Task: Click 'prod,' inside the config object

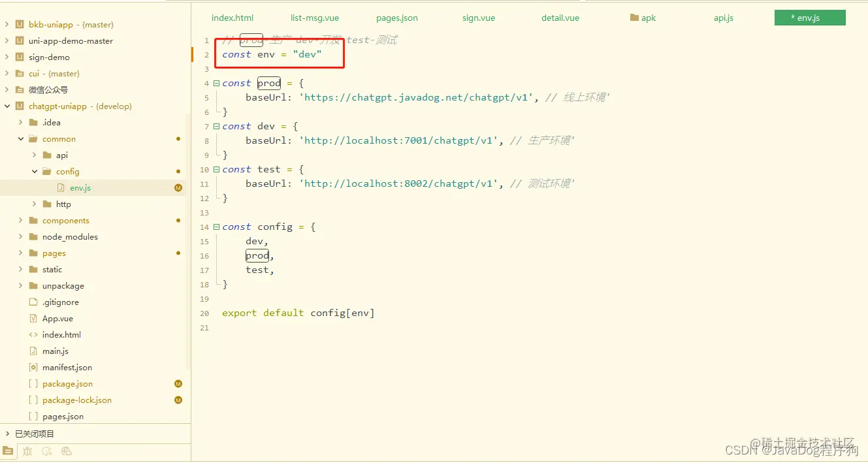Action: [x=260, y=255]
